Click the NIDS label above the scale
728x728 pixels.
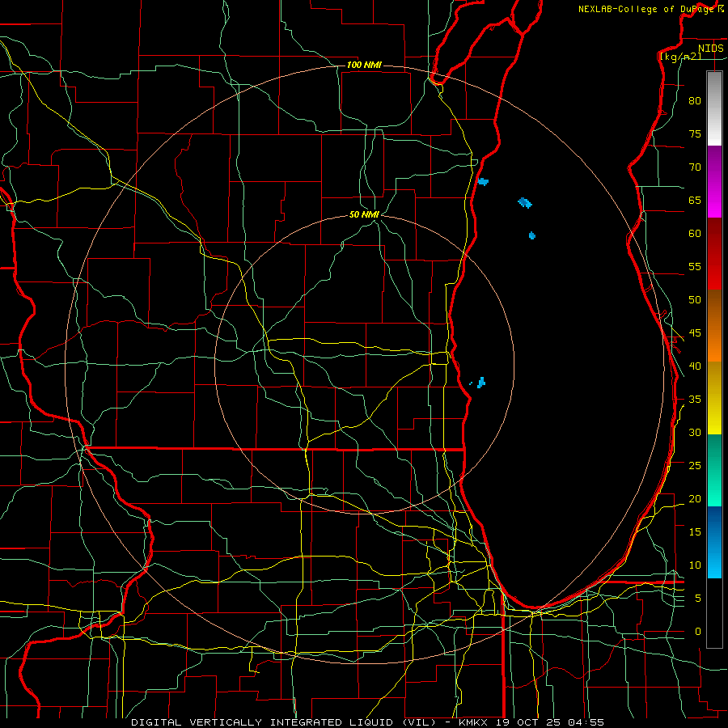[710, 49]
